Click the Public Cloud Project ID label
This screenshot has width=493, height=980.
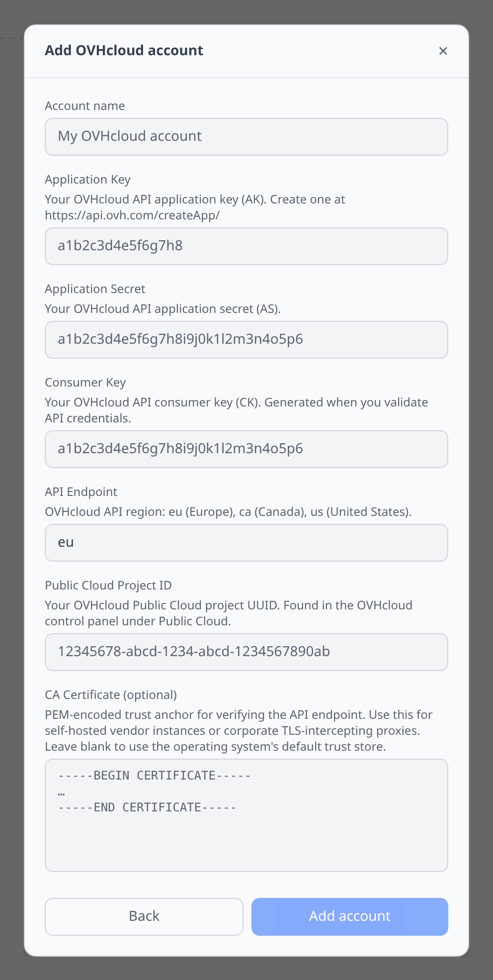coord(108,586)
